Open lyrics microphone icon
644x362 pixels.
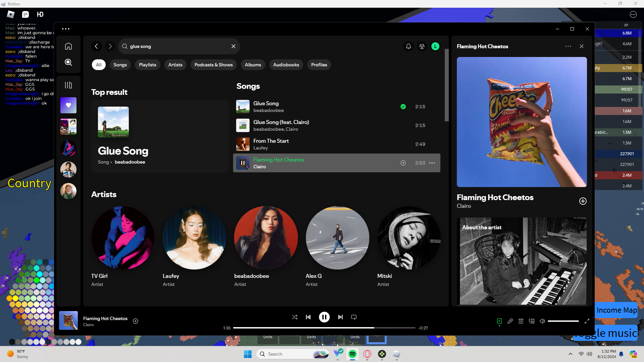510,321
